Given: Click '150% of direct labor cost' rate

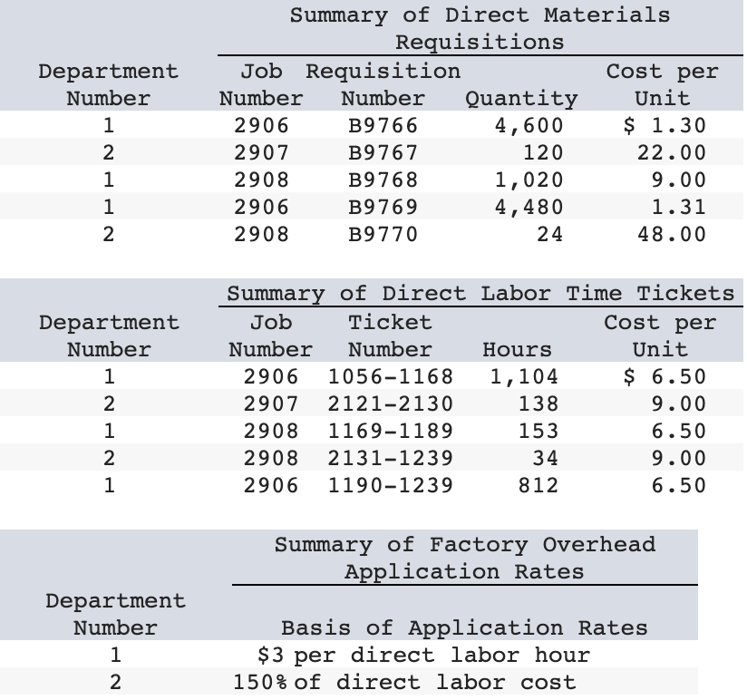Looking at the screenshot, I should (x=404, y=682).
